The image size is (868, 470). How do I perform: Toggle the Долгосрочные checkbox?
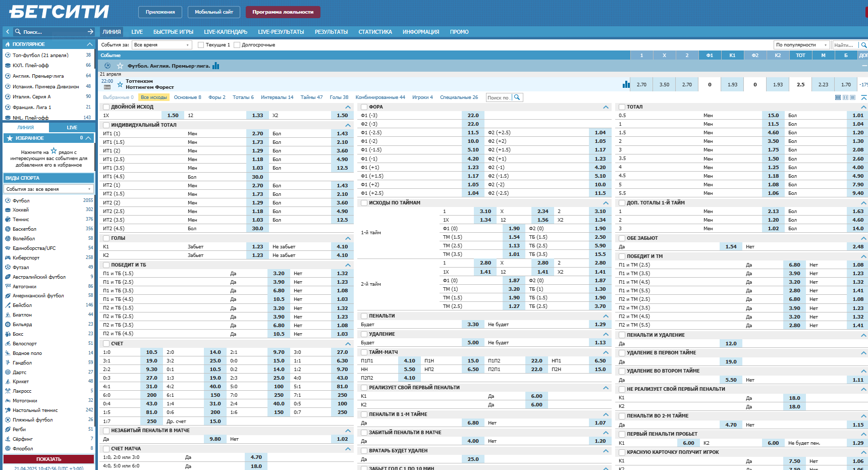(237, 45)
